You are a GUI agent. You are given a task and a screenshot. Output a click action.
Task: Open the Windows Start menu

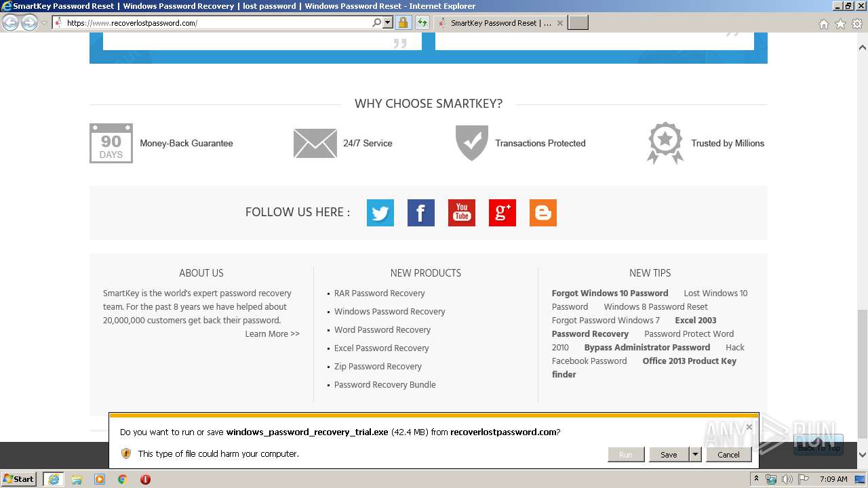tap(18, 479)
